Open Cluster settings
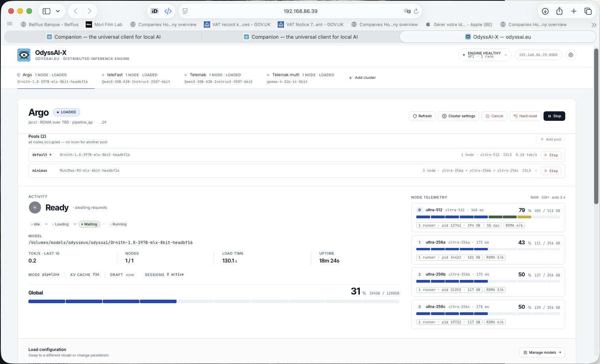The height and width of the screenshot is (364, 600). (459, 116)
